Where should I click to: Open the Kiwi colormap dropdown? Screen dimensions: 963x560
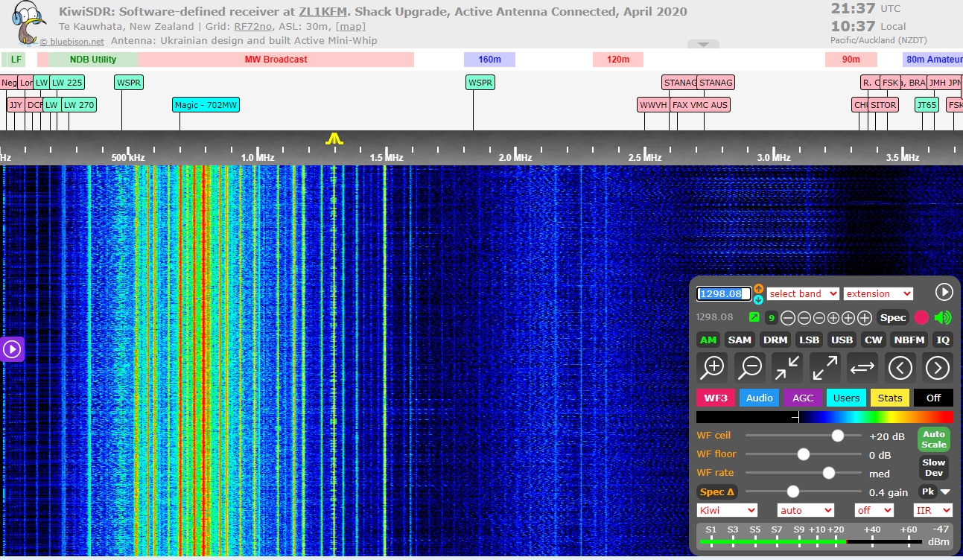(x=727, y=511)
